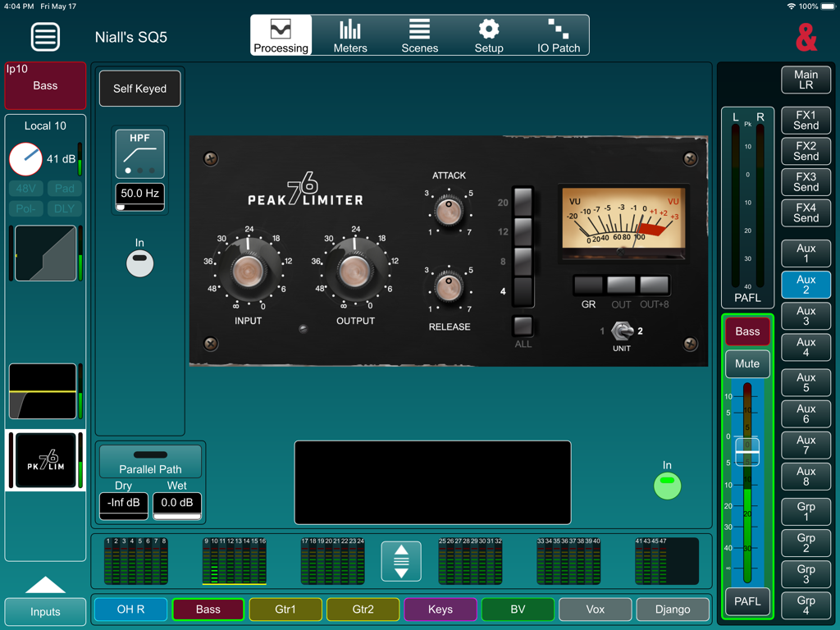Open the PK76 limiter thumbnail in channel strip

pos(45,460)
